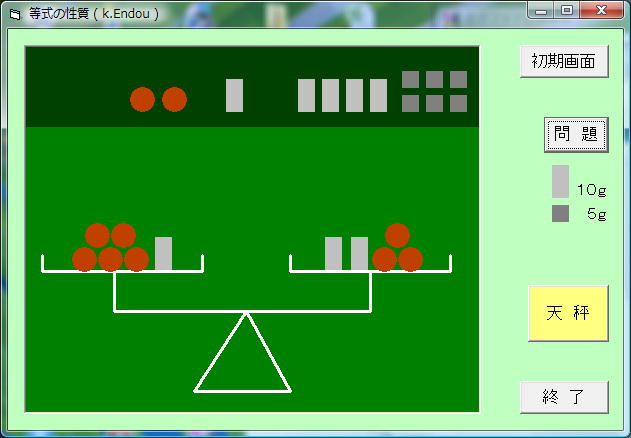Click bottom-middle ball on the left pan

click(110, 259)
